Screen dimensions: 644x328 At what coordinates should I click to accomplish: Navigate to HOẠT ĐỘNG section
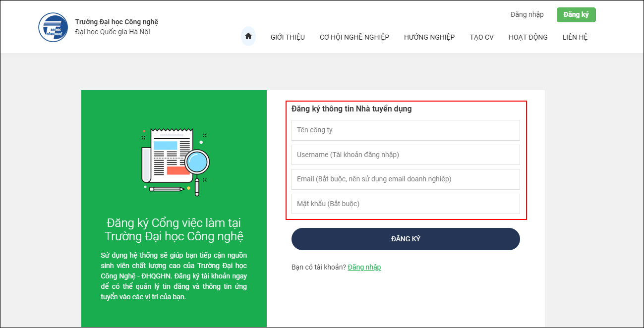pos(528,37)
